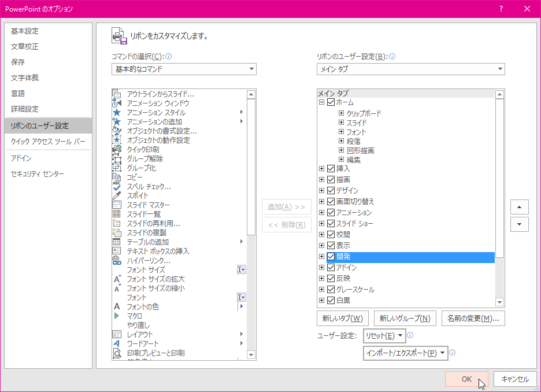The width and height of the screenshot is (541, 392).
Task: Open the インポート/エクスポート dropdown
Action: click(405, 353)
